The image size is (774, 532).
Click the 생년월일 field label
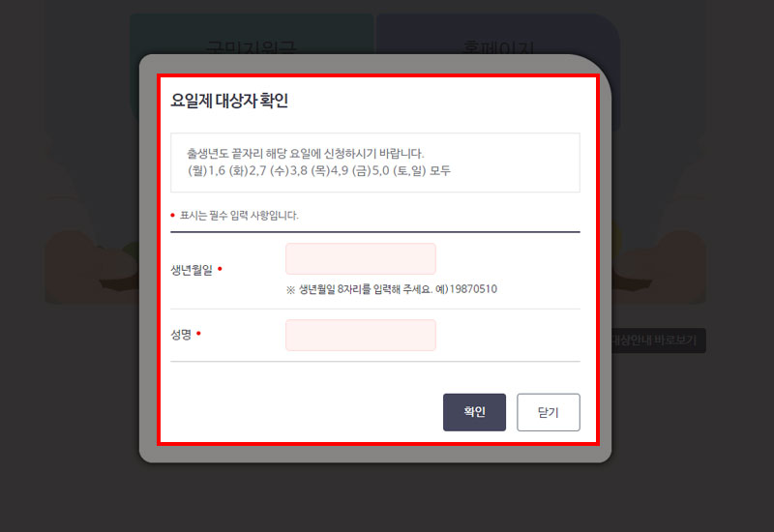pos(192,270)
